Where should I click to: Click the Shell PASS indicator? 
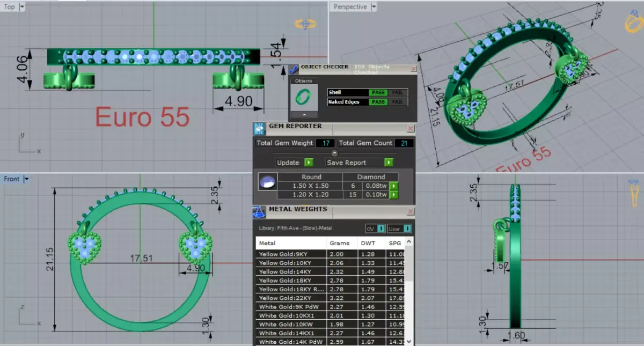(378, 92)
